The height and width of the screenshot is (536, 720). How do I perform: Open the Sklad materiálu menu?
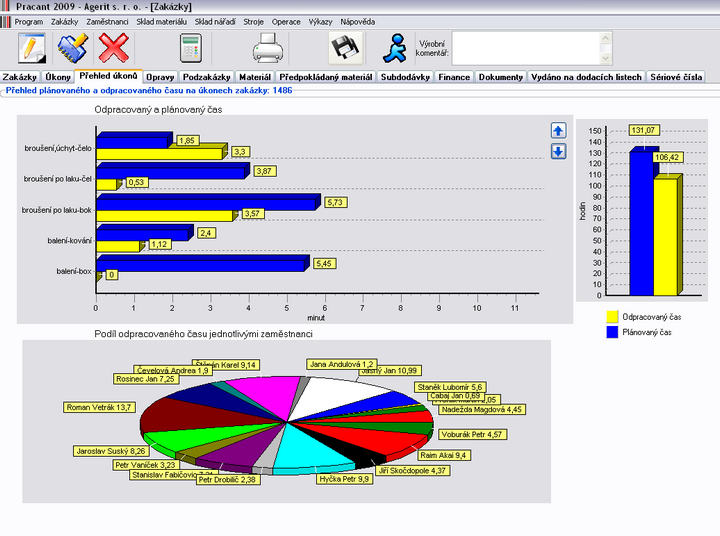tap(161, 22)
